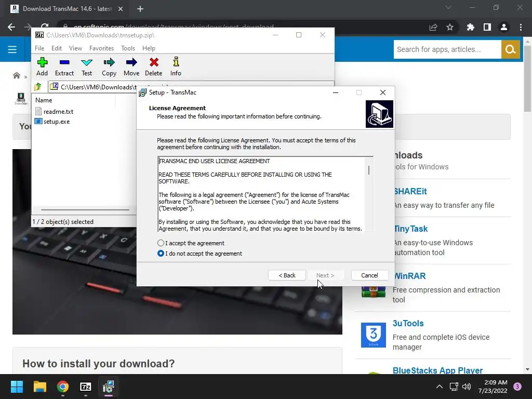Screen dimensions: 532x399
Task: Click the home breadcrumb icon
Action: pyautogui.click(x=16, y=75)
